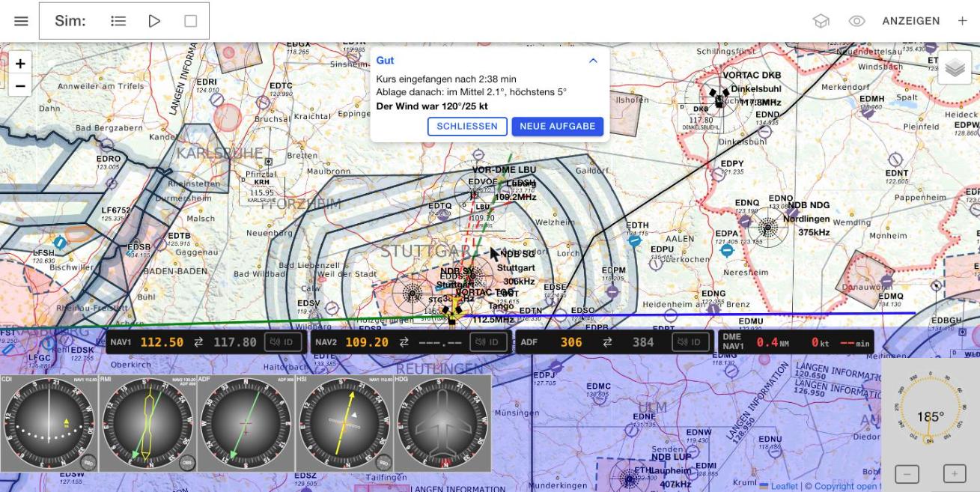Zoom in on the map

(x=20, y=64)
